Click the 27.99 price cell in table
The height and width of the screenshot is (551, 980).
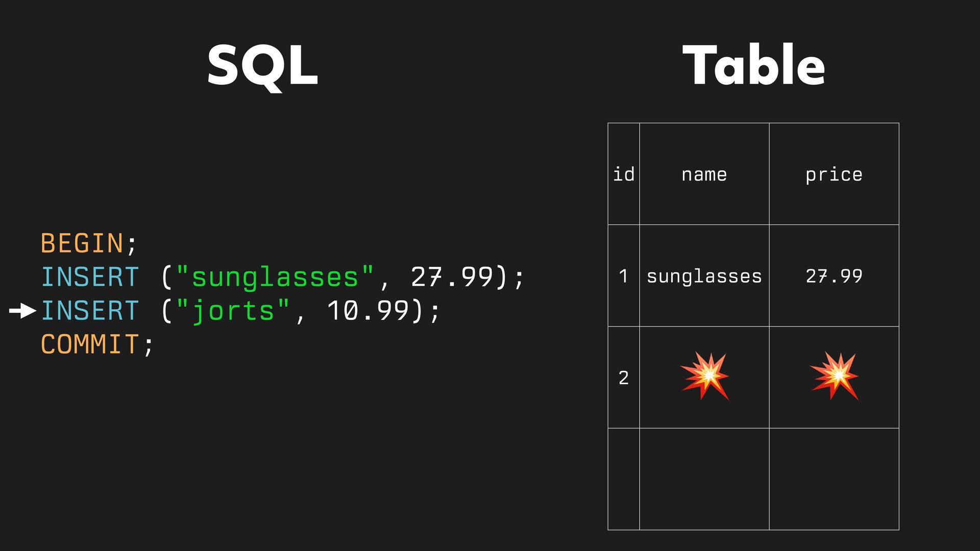coord(834,276)
